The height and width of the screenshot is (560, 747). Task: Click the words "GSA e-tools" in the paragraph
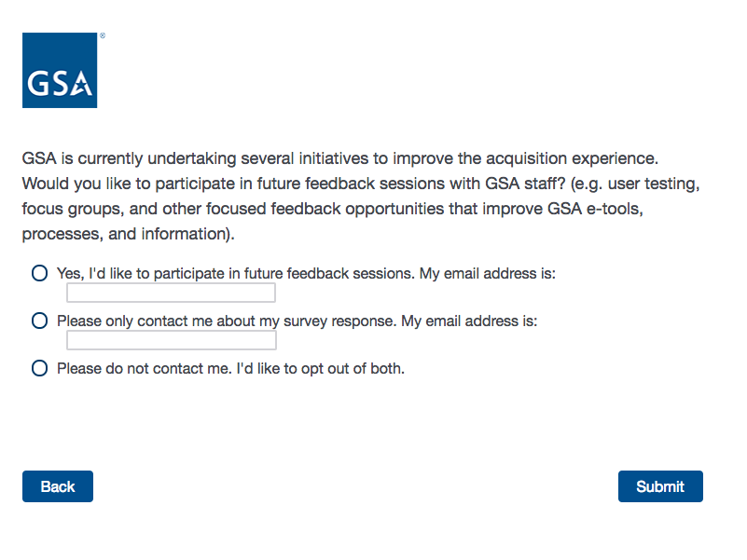coord(602,209)
